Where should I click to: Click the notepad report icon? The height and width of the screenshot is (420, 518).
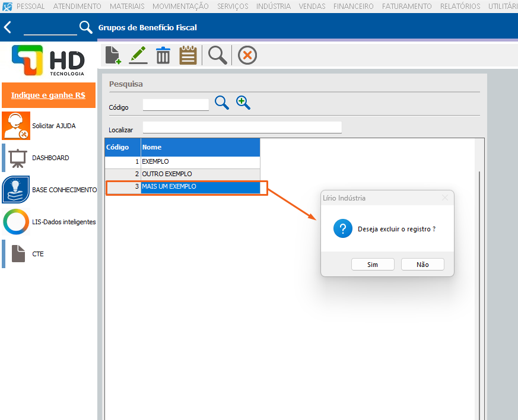pyautogui.click(x=188, y=55)
